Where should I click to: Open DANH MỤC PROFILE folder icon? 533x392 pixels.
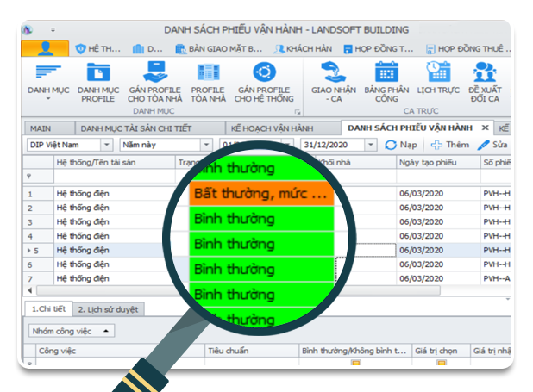98,72
